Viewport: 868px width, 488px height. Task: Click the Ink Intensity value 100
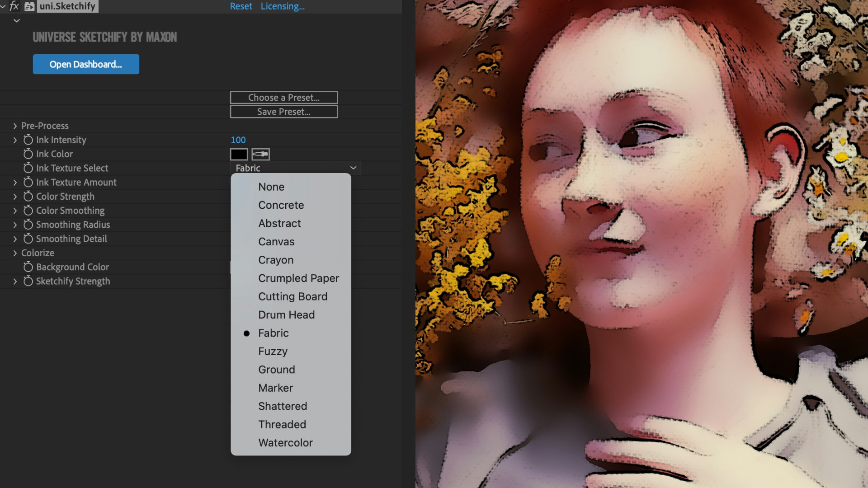click(x=238, y=140)
